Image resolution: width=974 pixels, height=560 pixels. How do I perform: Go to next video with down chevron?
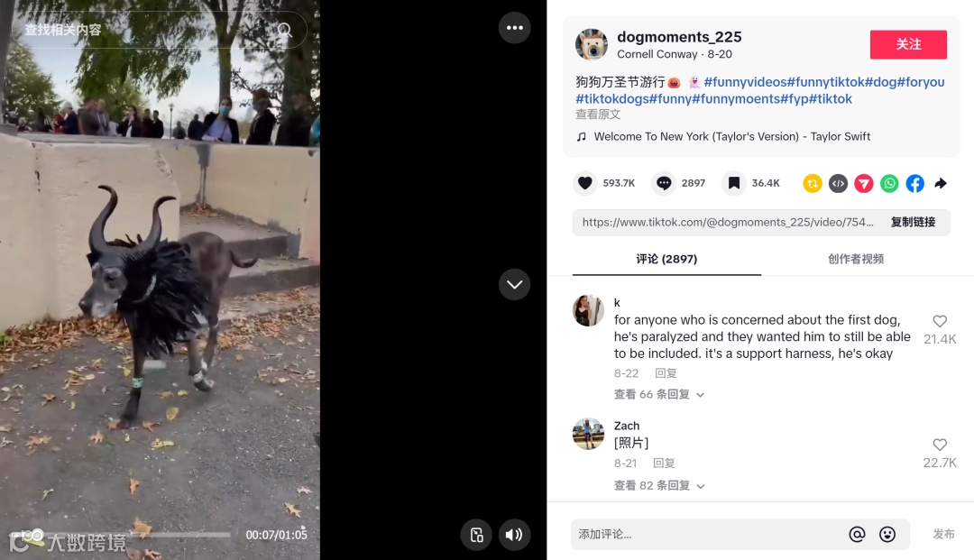coord(514,284)
